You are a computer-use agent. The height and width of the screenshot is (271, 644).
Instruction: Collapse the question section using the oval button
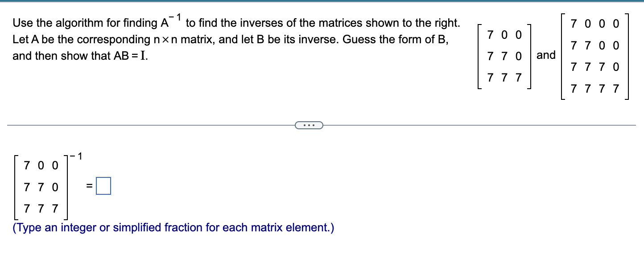coord(310,125)
